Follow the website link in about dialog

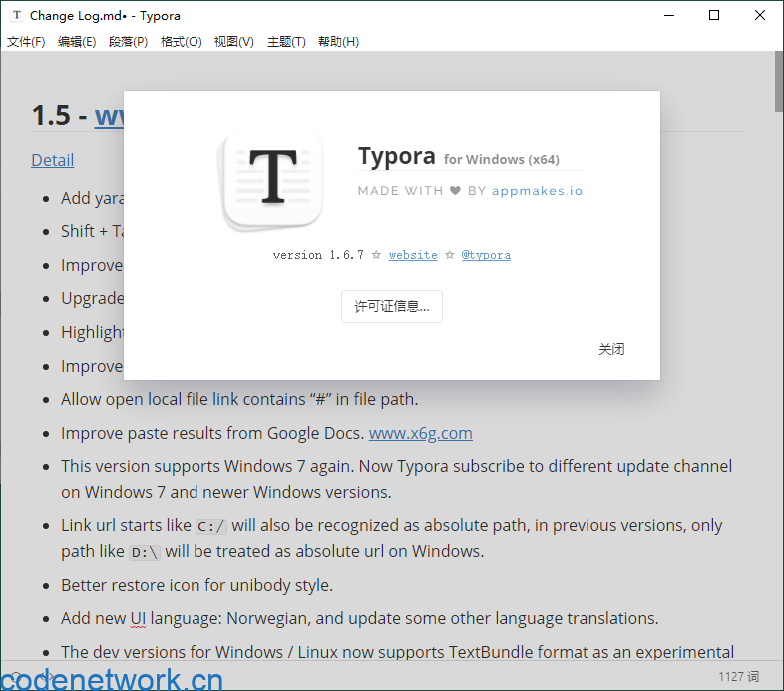413,255
